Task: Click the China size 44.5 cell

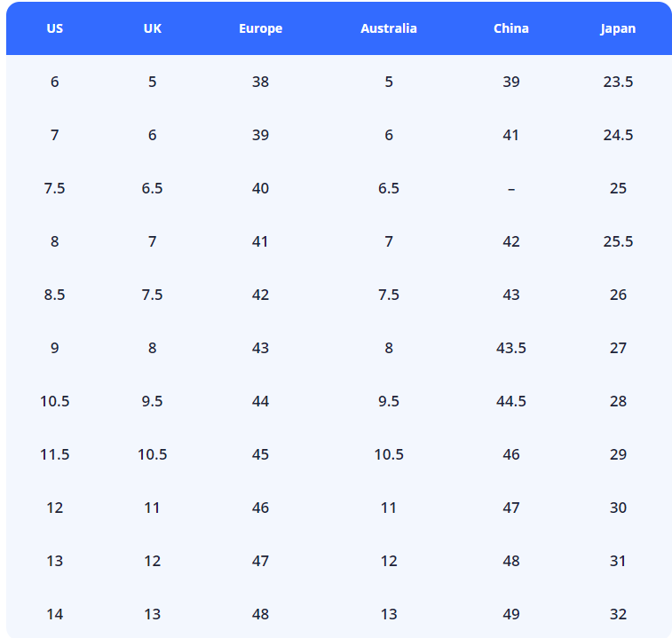Action: (x=511, y=401)
